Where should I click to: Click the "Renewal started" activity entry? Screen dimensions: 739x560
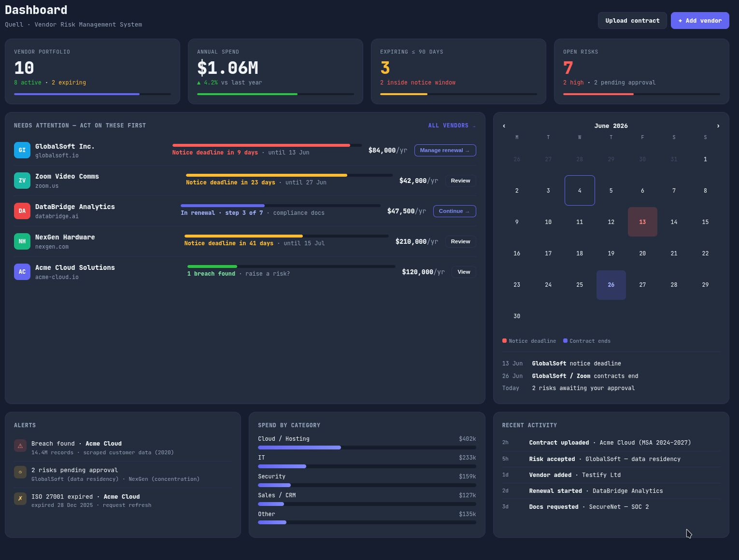pyautogui.click(x=611, y=491)
